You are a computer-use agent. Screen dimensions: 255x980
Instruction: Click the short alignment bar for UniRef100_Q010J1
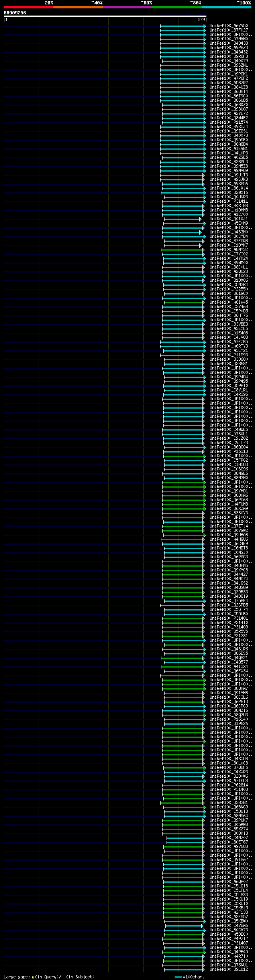[x=183, y=219]
